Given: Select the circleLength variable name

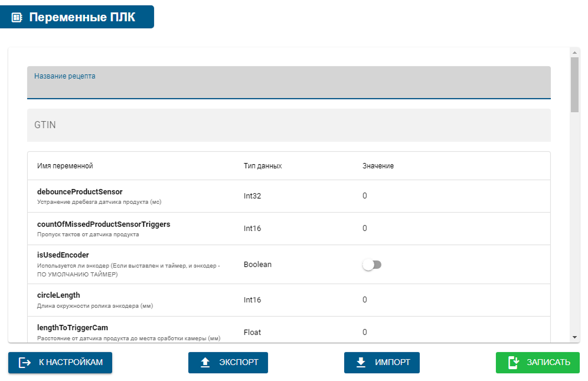Looking at the screenshot, I should (x=58, y=295).
